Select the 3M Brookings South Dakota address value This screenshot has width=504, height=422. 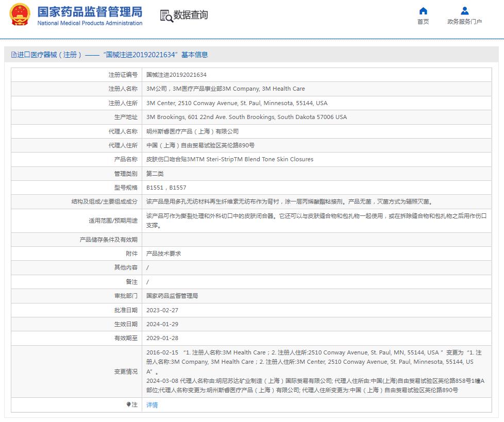pyautogui.click(x=246, y=117)
